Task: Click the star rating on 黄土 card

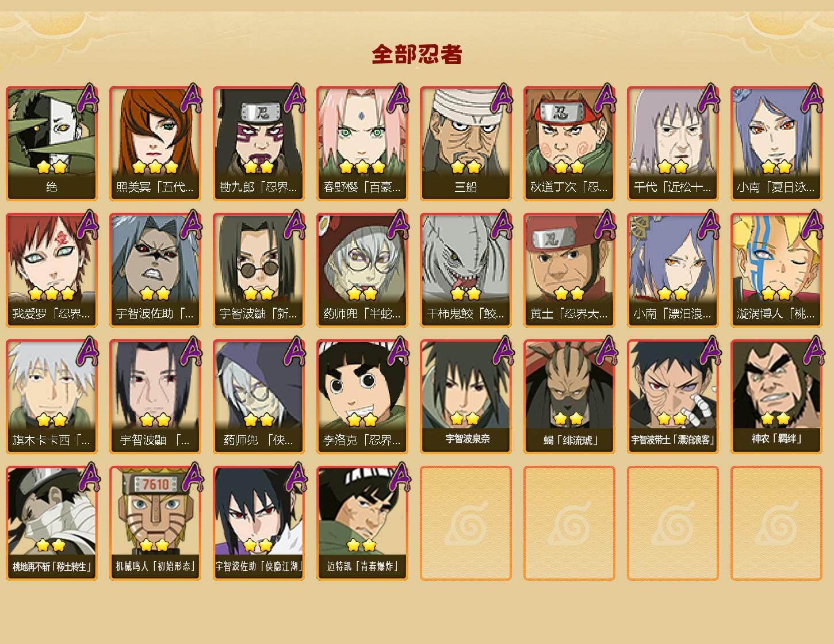Action: 569,293
